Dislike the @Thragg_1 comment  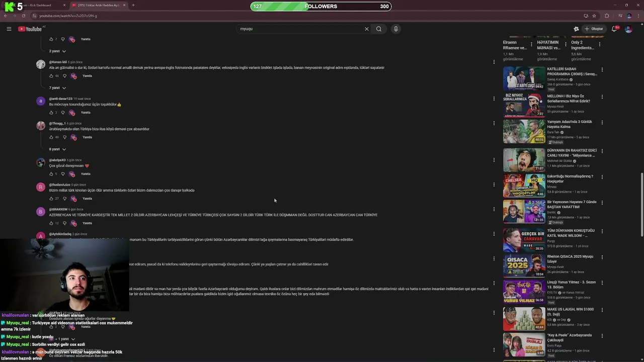[64, 137]
